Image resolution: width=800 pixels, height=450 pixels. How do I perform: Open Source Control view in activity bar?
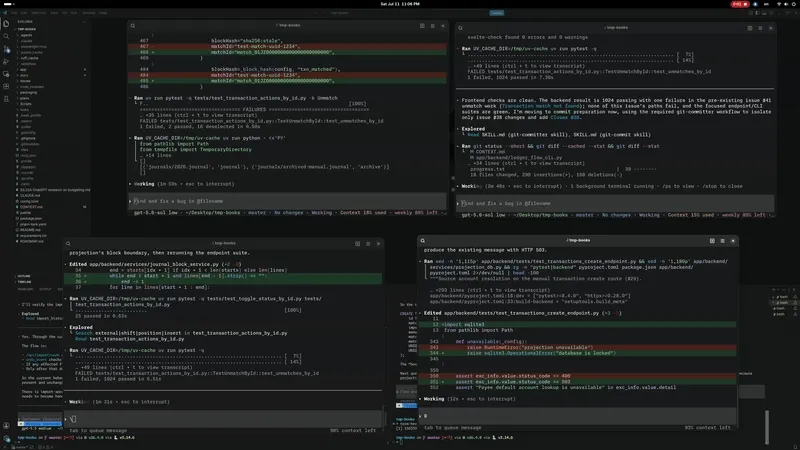[6, 49]
